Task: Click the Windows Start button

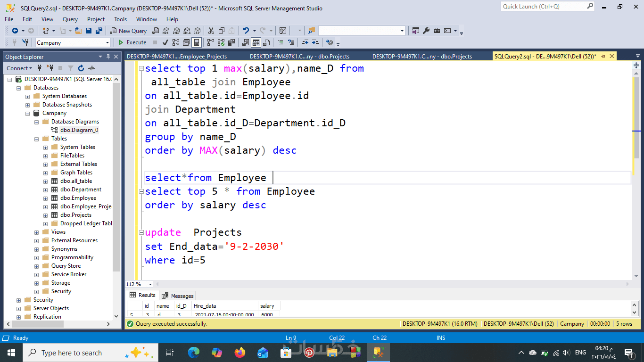Action: click(11, 353)
